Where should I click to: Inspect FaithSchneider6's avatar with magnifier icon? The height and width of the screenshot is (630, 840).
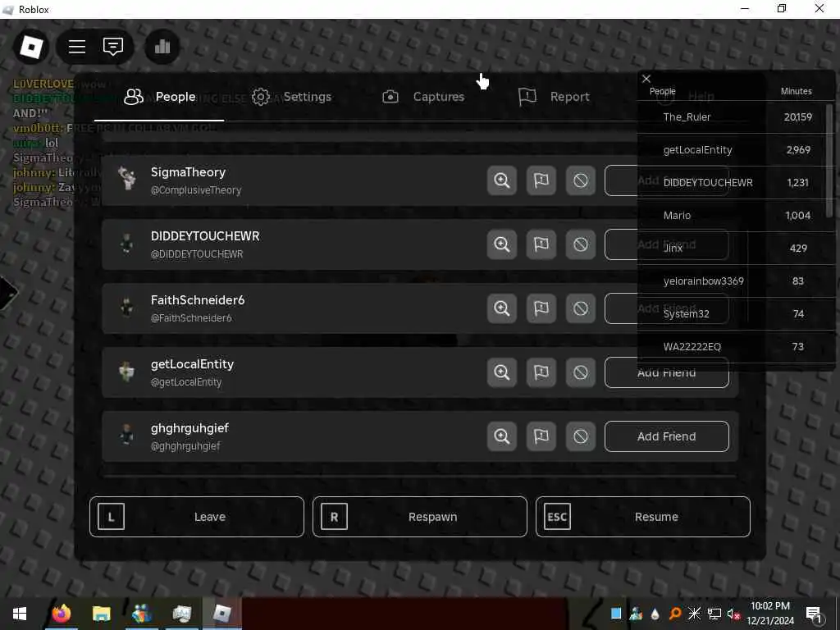[x=502, y=308]
